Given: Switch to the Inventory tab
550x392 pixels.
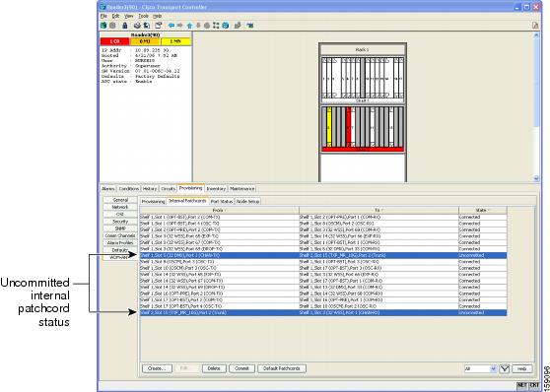Looking at the screenshot, I should pyautogui.click(x=216, y=189).
